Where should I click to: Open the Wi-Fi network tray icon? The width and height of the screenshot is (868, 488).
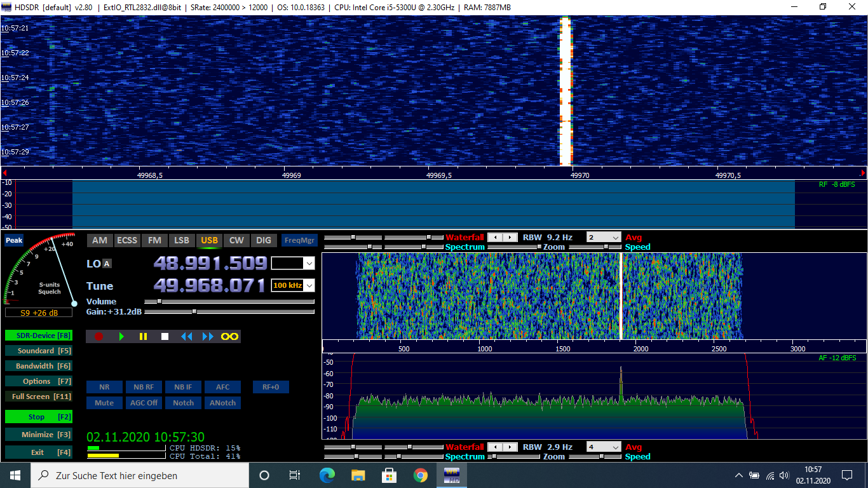pyautogui.click(x=770, y=475)
